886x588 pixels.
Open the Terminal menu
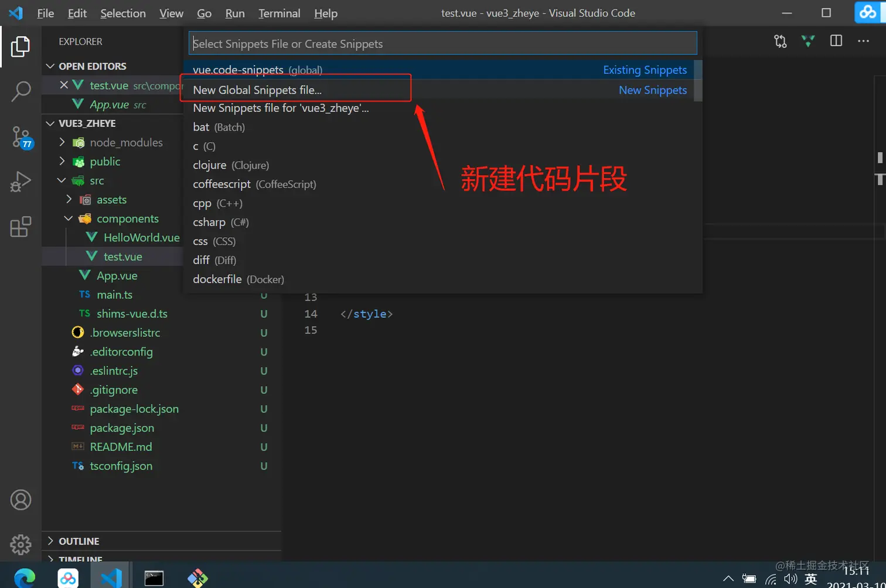280,13
